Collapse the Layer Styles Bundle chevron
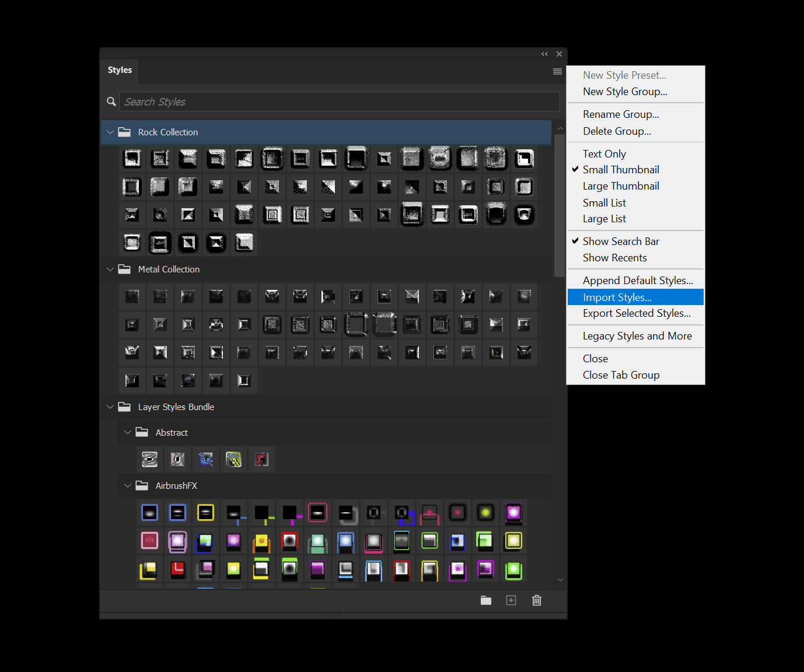 (x=110, y=407)
